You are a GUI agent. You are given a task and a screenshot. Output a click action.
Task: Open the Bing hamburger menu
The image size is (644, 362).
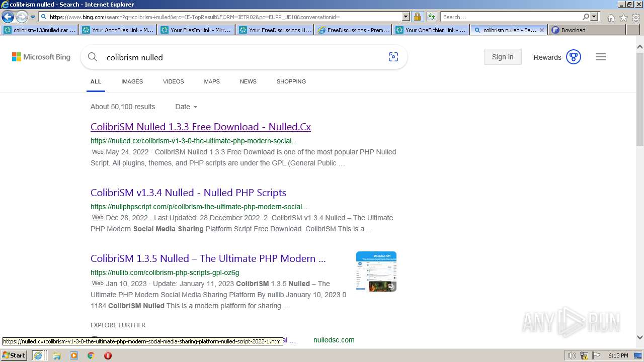click(x=601, y=57)
